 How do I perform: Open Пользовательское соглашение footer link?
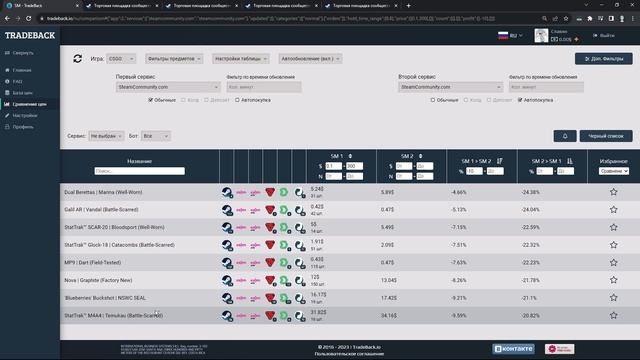349,353
